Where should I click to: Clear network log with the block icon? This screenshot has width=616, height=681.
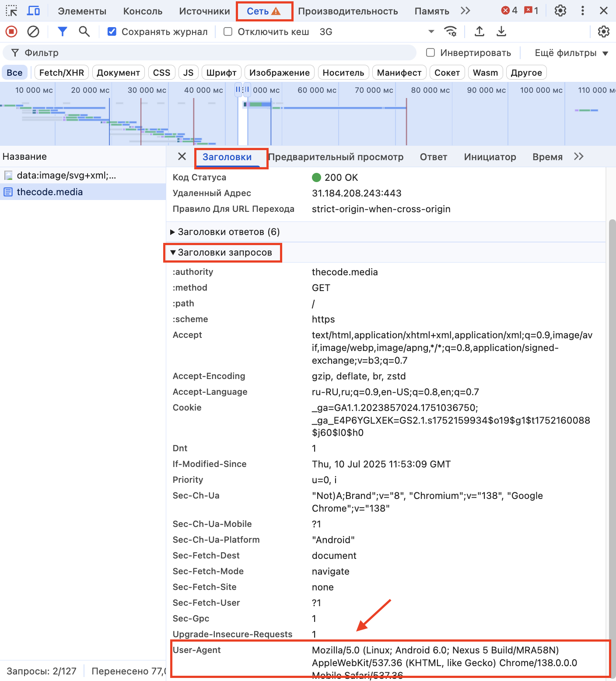pyautogui.click(x=32, y=31)
